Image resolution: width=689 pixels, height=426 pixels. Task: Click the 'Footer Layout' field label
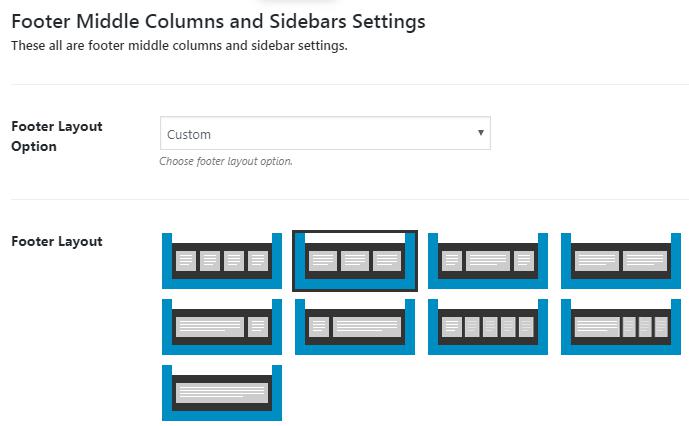pos(57,241)
